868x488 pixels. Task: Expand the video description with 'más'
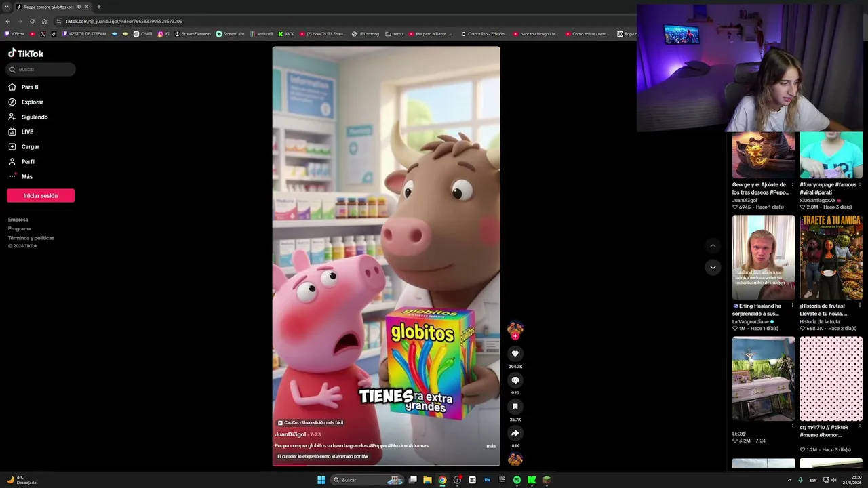pyautogui.click(x=491, y=446)
